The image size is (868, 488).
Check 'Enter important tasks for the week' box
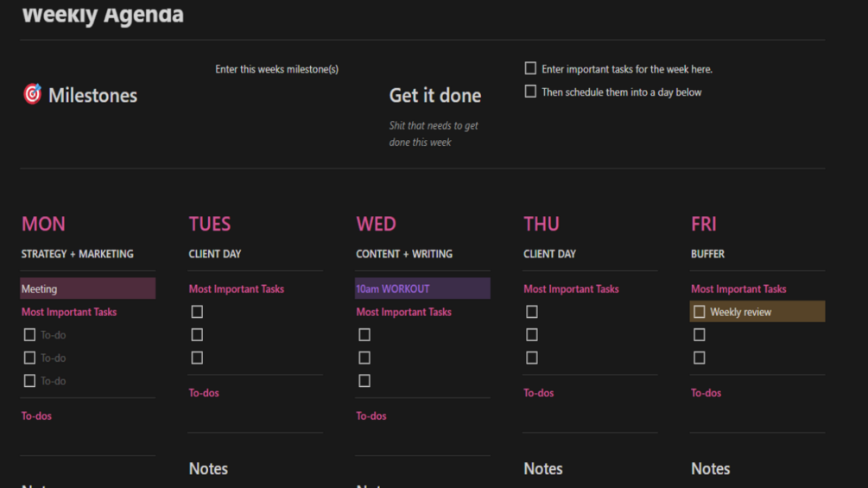tap(530, 68)
